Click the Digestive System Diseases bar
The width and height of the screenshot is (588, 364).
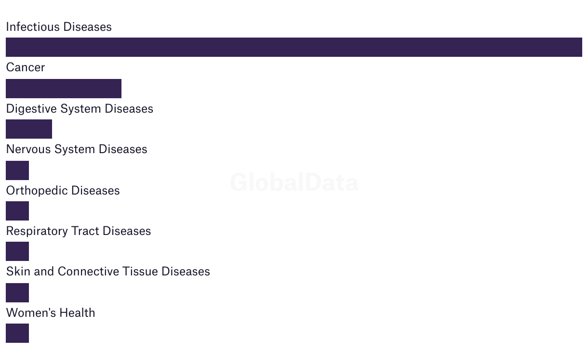(29, 129)
